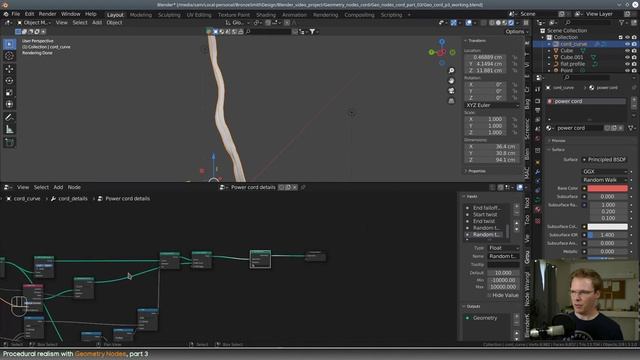Click the red Base Color swatch
This screenshot has height=360, width=640.
607,188
